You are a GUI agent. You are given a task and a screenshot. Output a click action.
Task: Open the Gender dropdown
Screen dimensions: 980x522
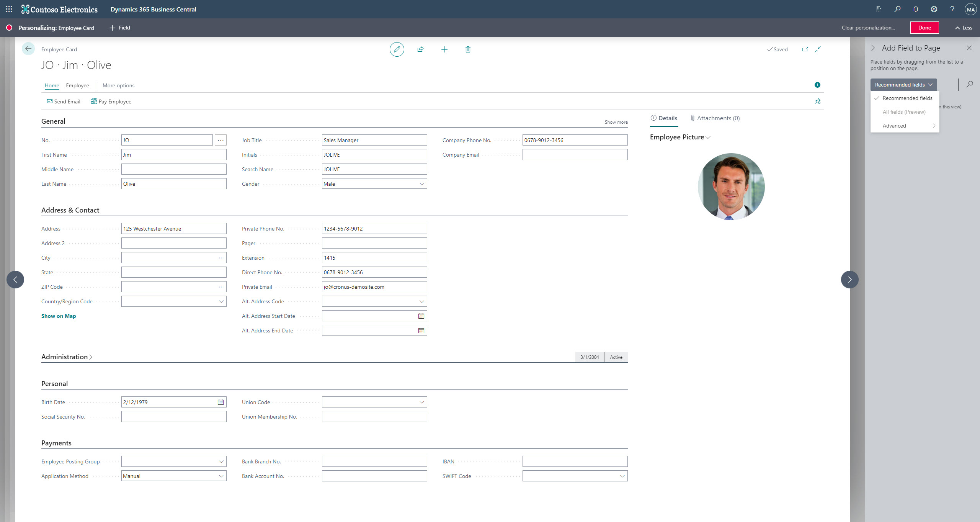tap(421, 184)
